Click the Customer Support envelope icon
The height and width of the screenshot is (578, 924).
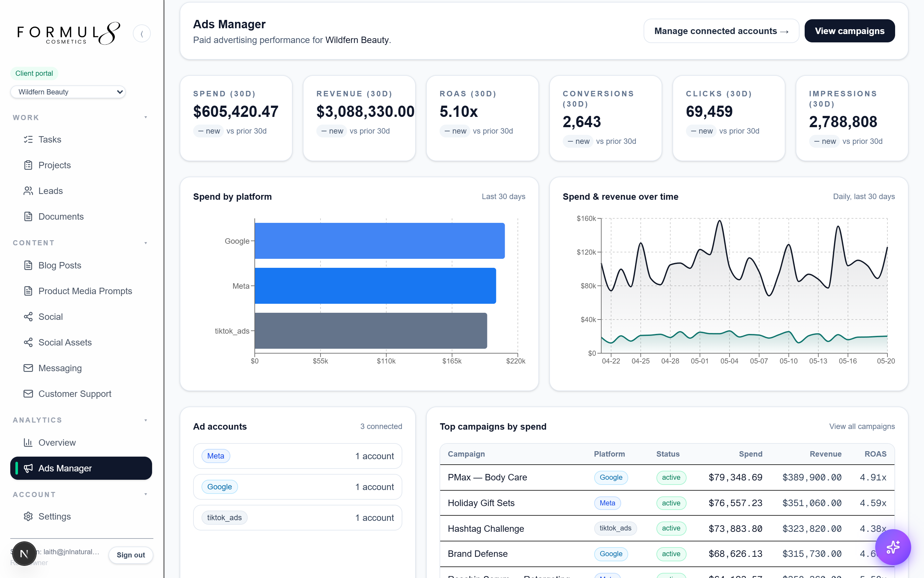tap(28, 393)
